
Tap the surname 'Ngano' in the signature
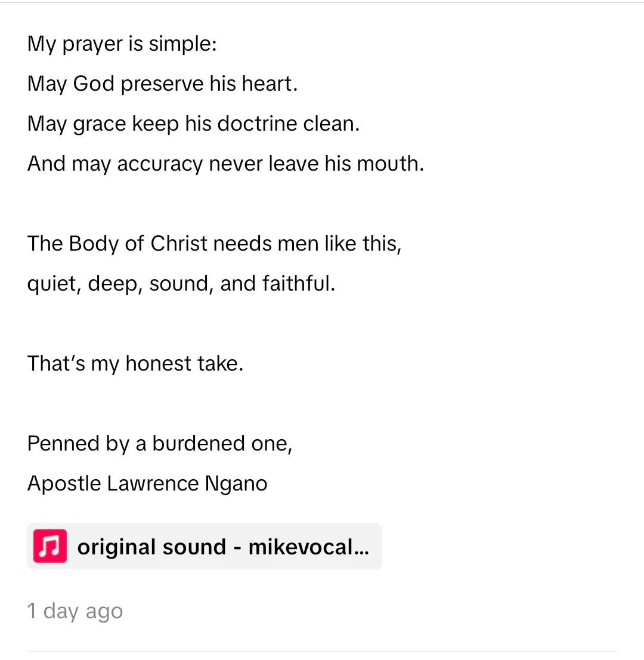click(x=236, y=483)
